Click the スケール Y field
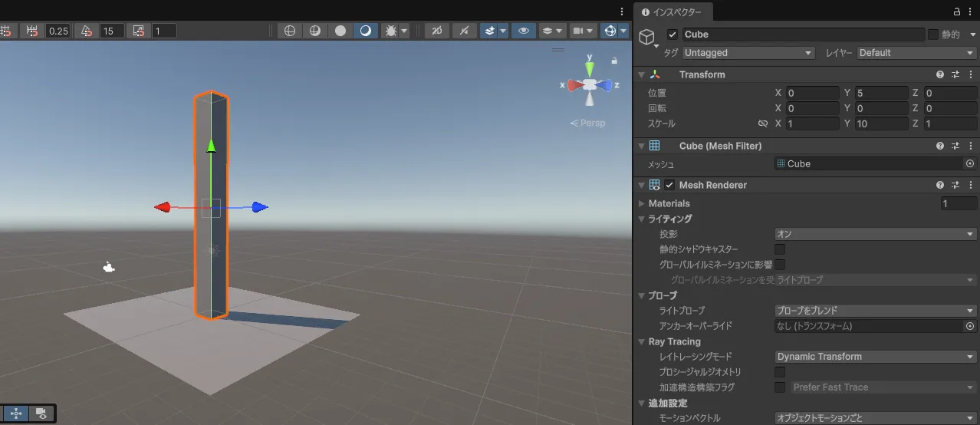 881,124
